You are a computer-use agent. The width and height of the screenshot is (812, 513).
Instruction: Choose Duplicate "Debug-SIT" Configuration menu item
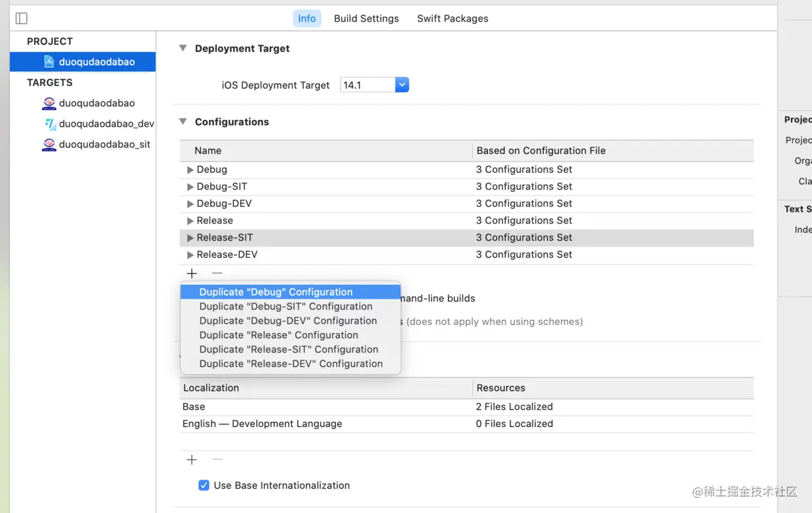click(286, 306)
